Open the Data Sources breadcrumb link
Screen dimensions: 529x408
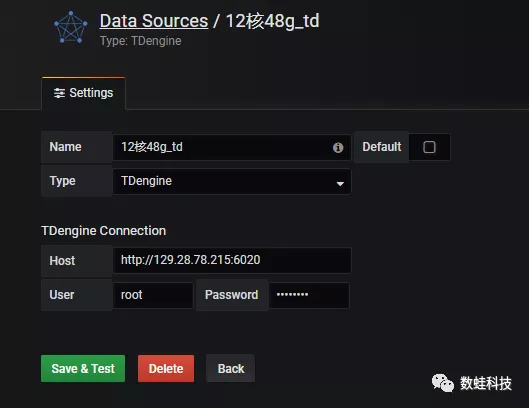pos(154,21)
